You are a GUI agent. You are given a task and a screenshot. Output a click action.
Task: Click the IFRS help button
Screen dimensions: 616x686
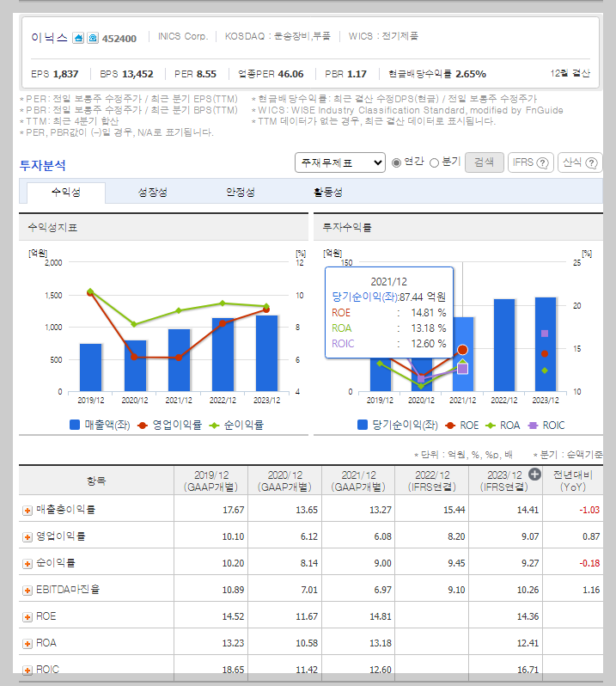tap(531, 162)
